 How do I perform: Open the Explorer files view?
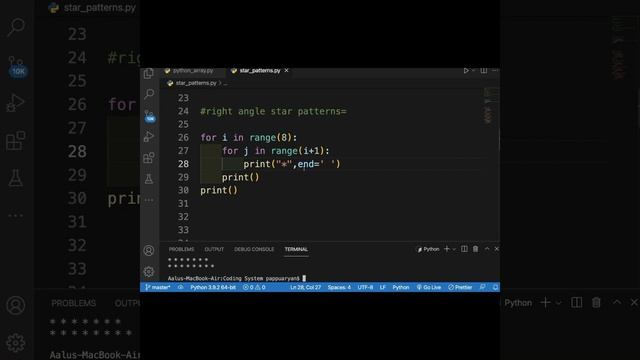coord(149,73)
